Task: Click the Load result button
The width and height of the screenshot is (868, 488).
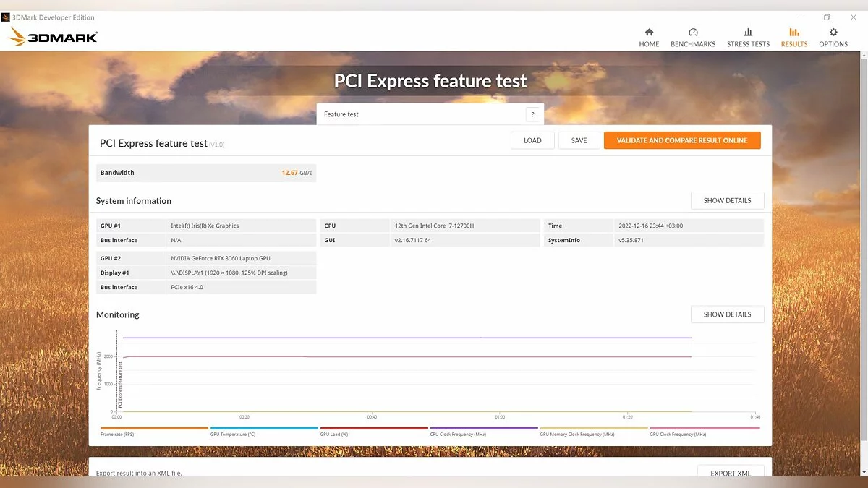Action: coord(532,140)
